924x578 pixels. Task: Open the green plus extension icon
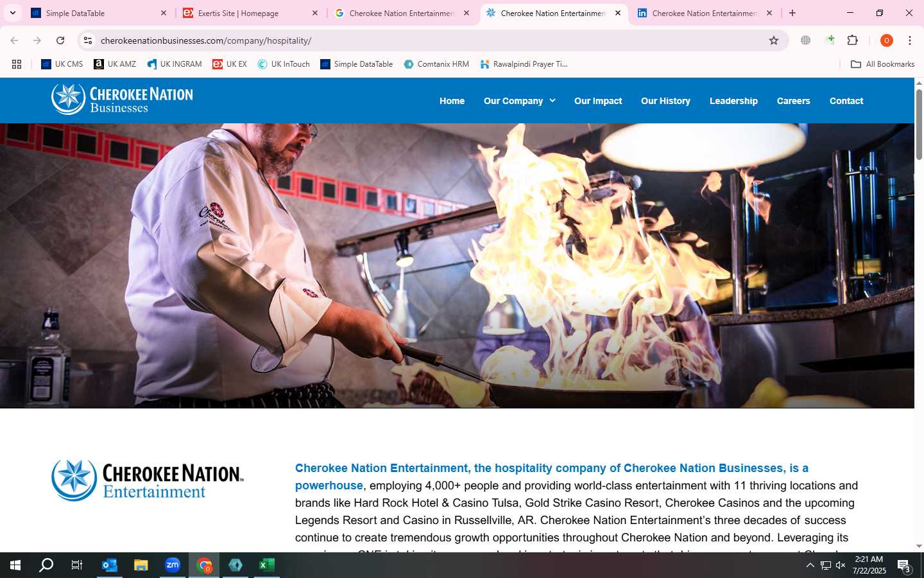[830, 40]
